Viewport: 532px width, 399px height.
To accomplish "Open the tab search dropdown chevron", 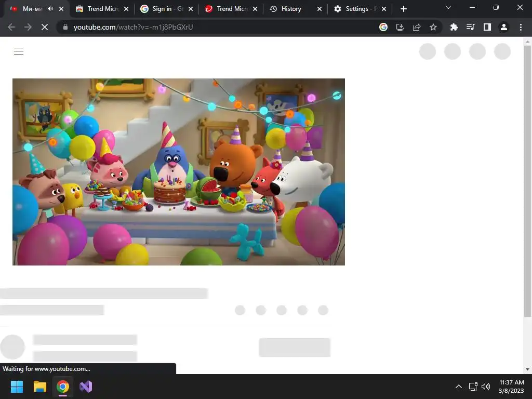I will coord(448,7).
